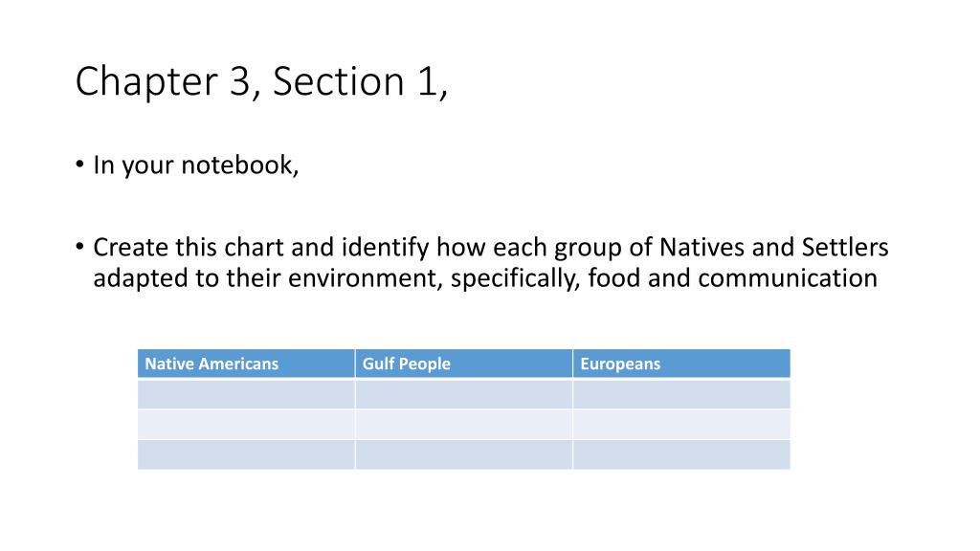Viewport: 980px width, 551px height.
Task: Click the 'Create this chart' bullet paragraph
Action: click(491, 262)
